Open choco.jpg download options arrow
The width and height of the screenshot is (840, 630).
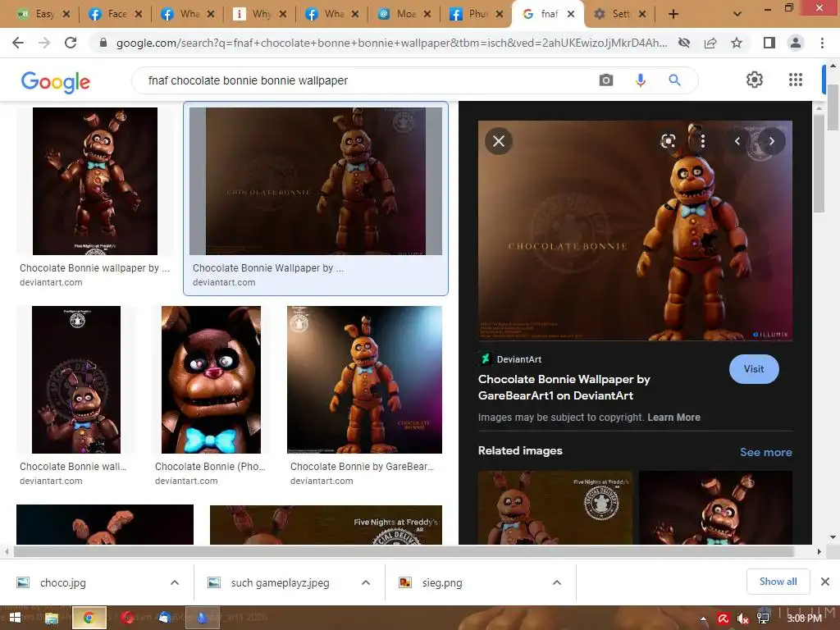tap(175, 582)
